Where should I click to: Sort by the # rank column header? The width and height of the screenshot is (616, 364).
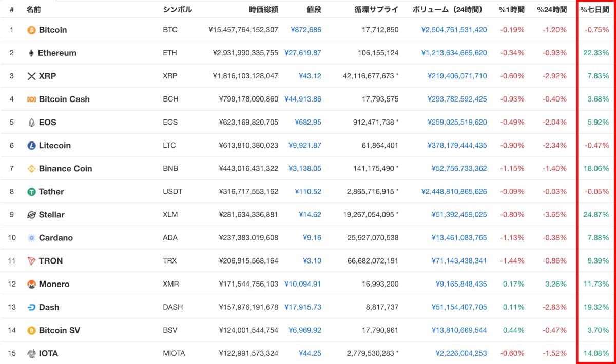12,9
